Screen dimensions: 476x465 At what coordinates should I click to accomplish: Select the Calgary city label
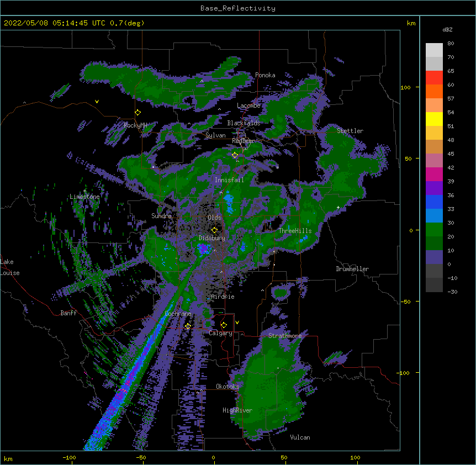coord(220,333)
